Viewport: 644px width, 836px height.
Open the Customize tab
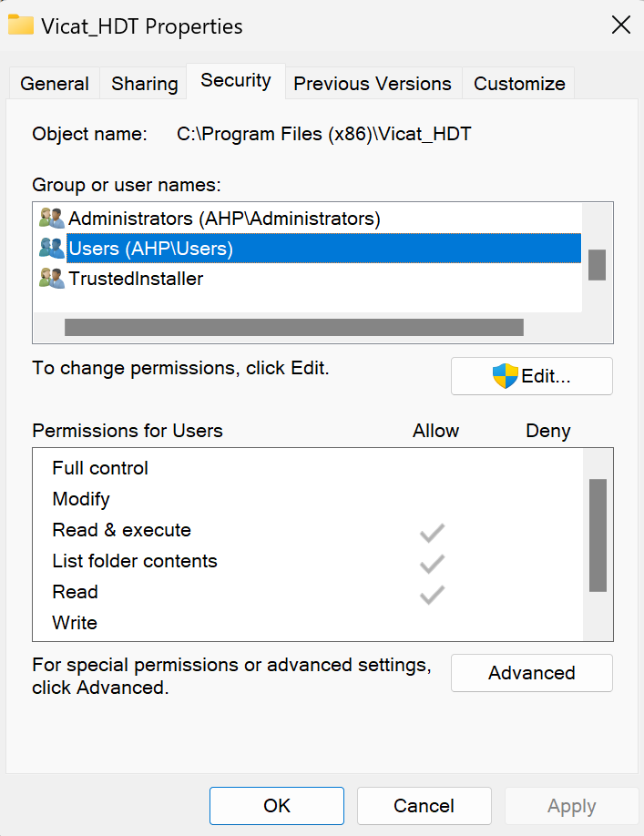point(519,84)
